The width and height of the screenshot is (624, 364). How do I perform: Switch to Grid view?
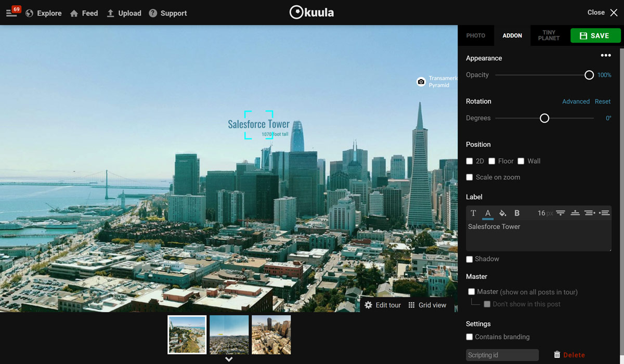coord(427,305)
